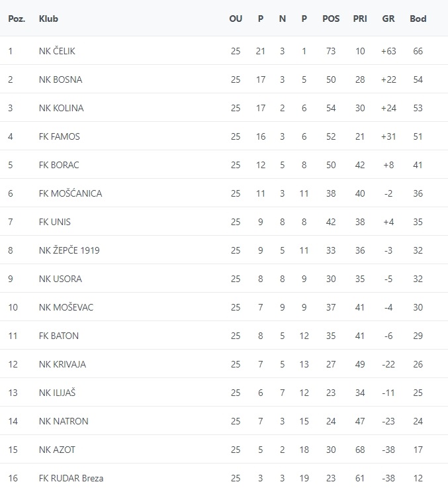Open the NK MOŠEVAC club entry
Viewport: 448px width, 490px height.
point(66,307)
